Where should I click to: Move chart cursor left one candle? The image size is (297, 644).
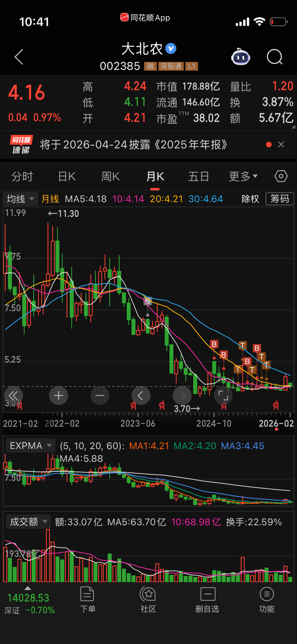click(141, 395)
